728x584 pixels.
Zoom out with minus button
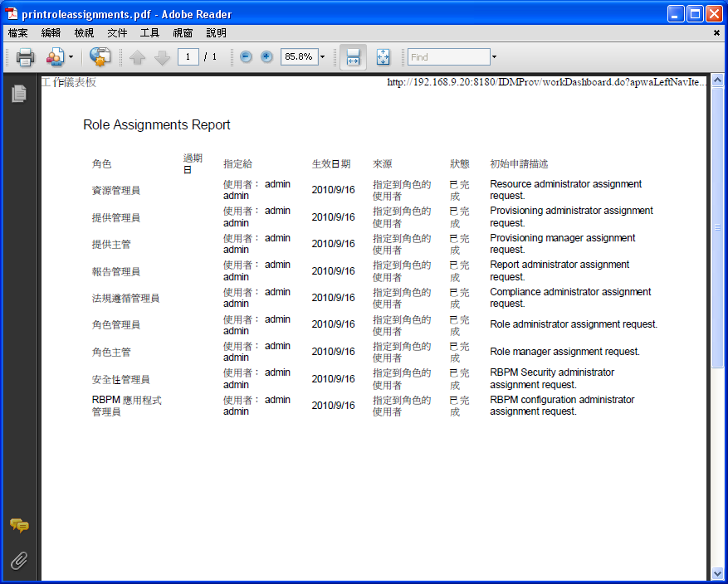pyautogui.click(x=246, y=56)
